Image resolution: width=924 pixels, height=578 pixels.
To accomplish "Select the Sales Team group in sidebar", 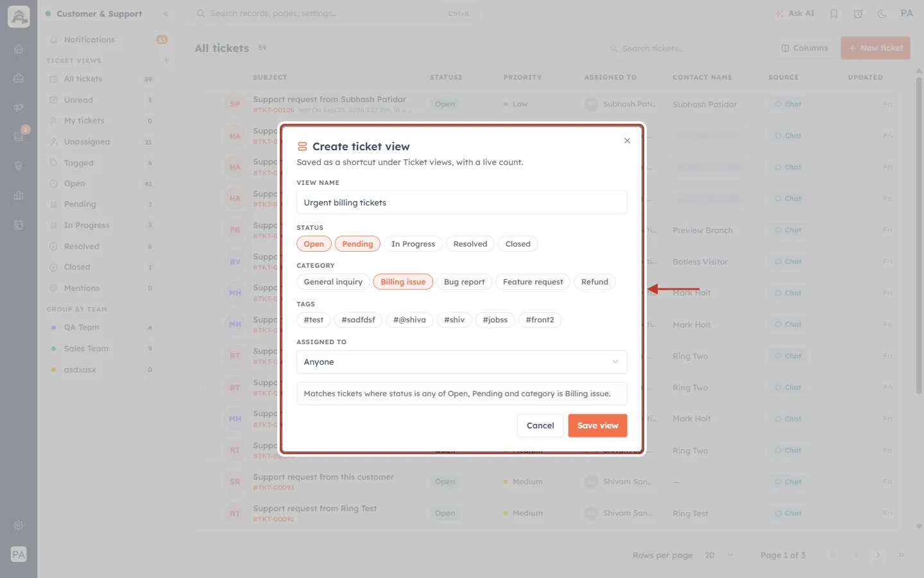I will (x=101, y=349).
